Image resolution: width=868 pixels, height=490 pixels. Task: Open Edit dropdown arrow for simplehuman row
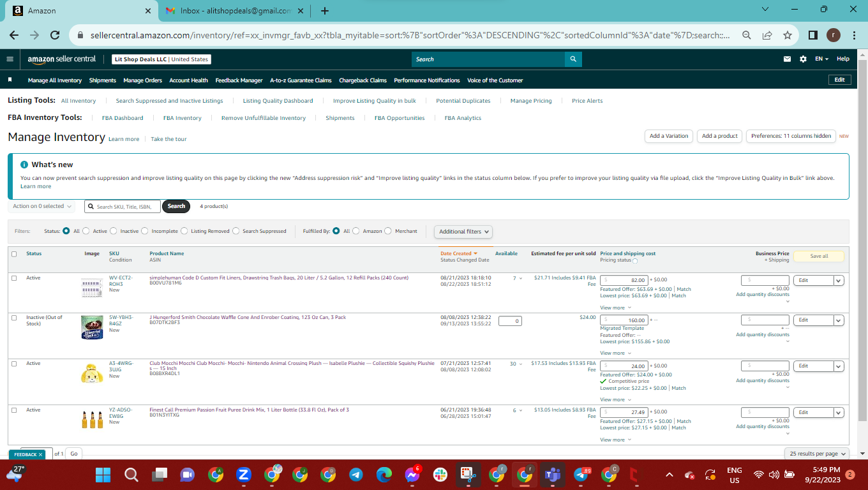click(x=839, y=280)
